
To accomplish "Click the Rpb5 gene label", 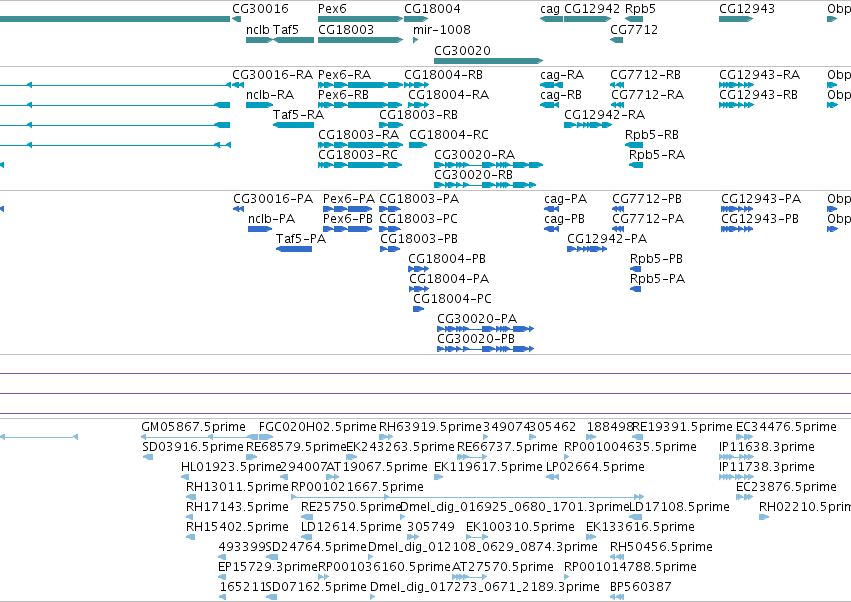I will tap(640, 9).
